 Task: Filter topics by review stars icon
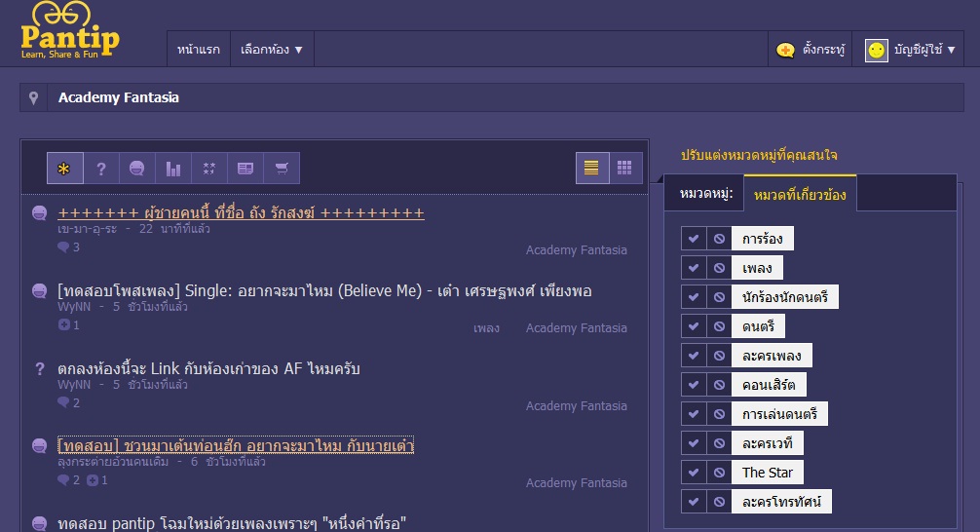click(209, 169)
